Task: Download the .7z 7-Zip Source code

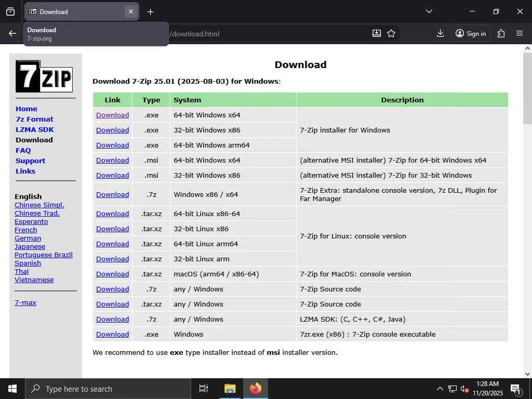Action: click(112, 289)
